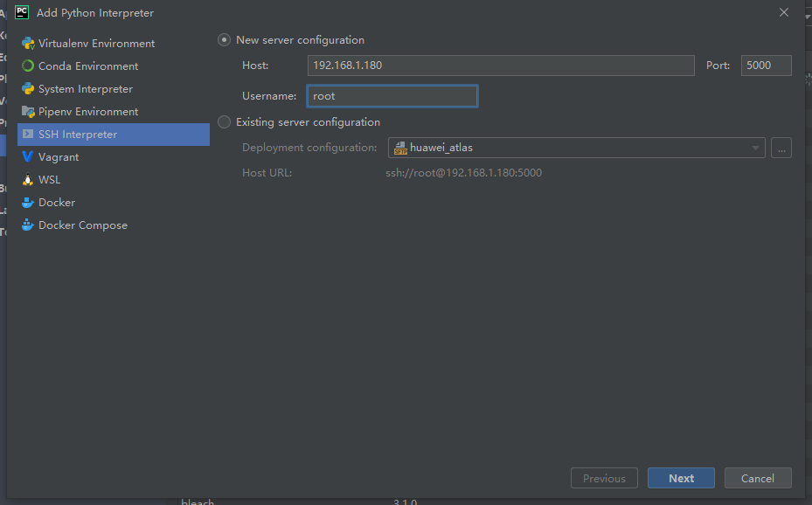
Task: Open the Deployment configuration dropdown
Action: point(576,148)
